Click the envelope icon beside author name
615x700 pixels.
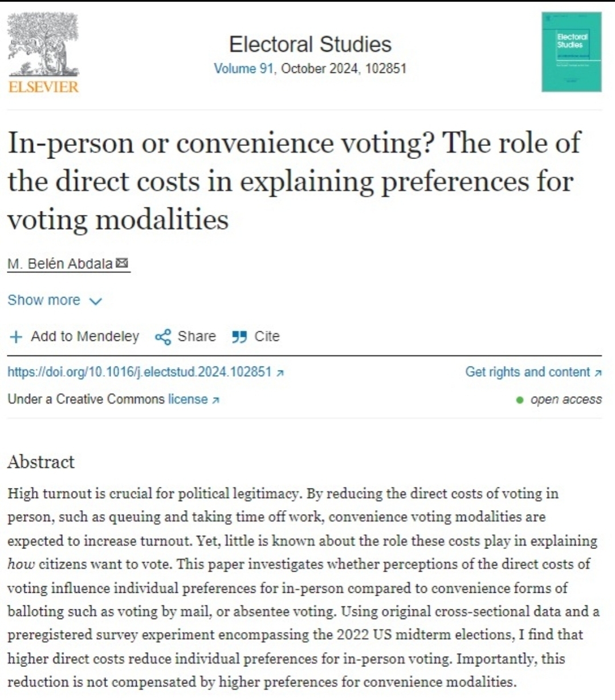[122, 263]
